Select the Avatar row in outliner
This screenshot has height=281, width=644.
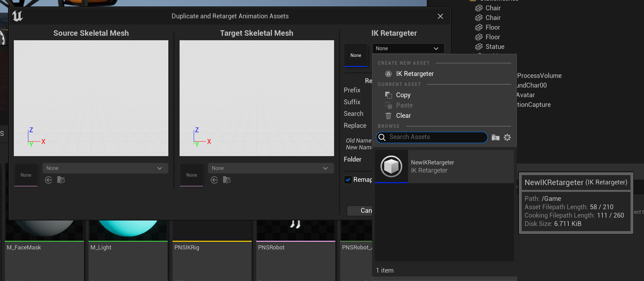[x=526, y=95]
